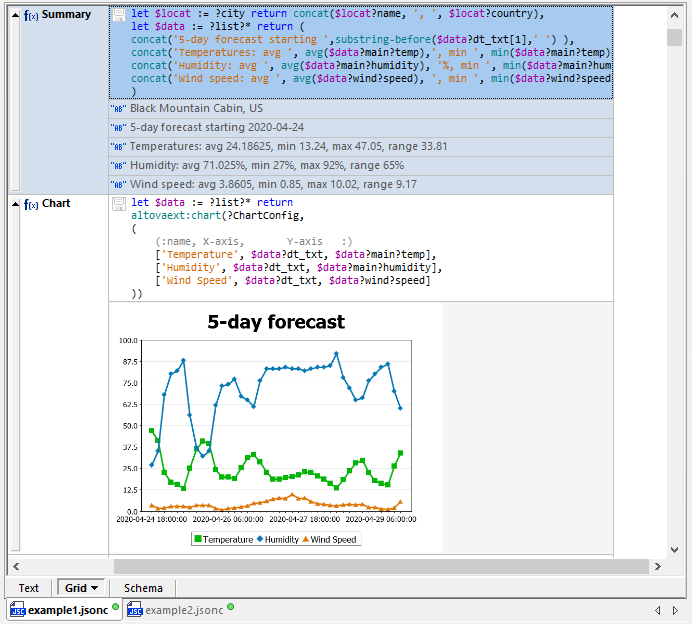Click the example1.jsonc file icon
The width and height of the screenshot is (692, 624).
[x=17, y=610]
